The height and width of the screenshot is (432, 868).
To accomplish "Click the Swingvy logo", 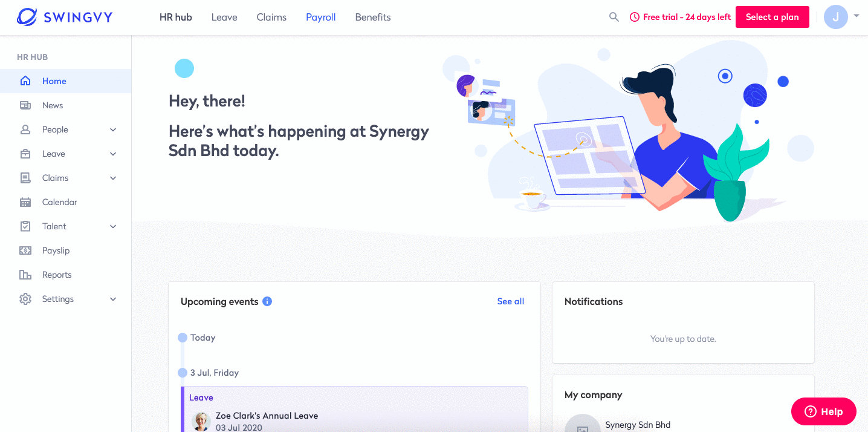I will [65, 17].
